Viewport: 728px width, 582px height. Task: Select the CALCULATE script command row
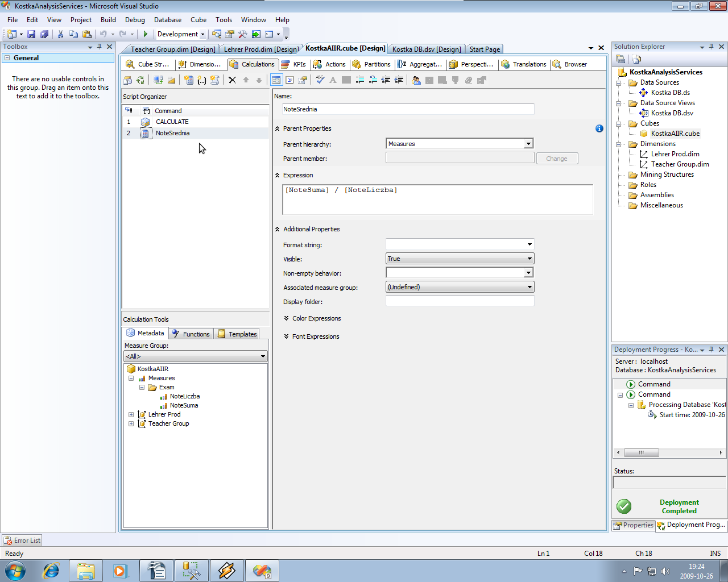[196, 122]
